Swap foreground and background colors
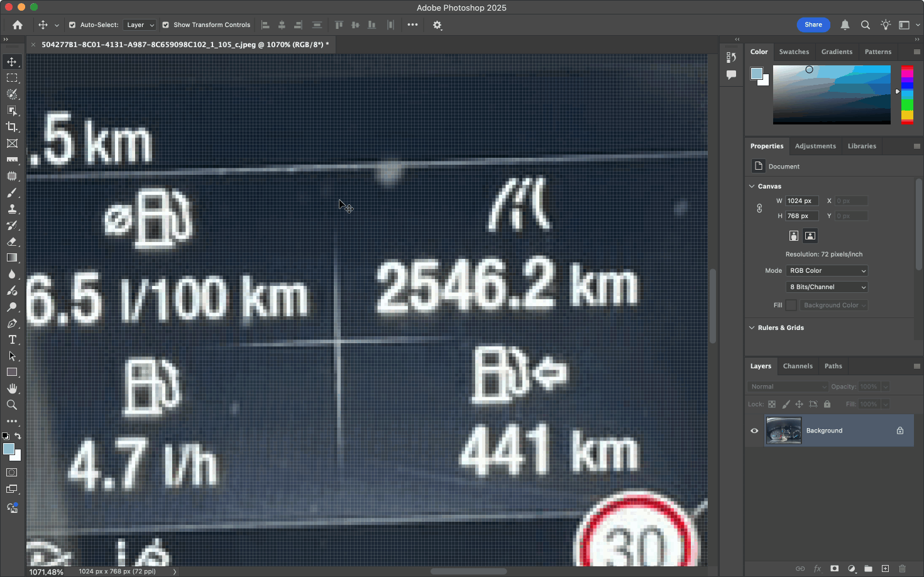 click(18, 436)
